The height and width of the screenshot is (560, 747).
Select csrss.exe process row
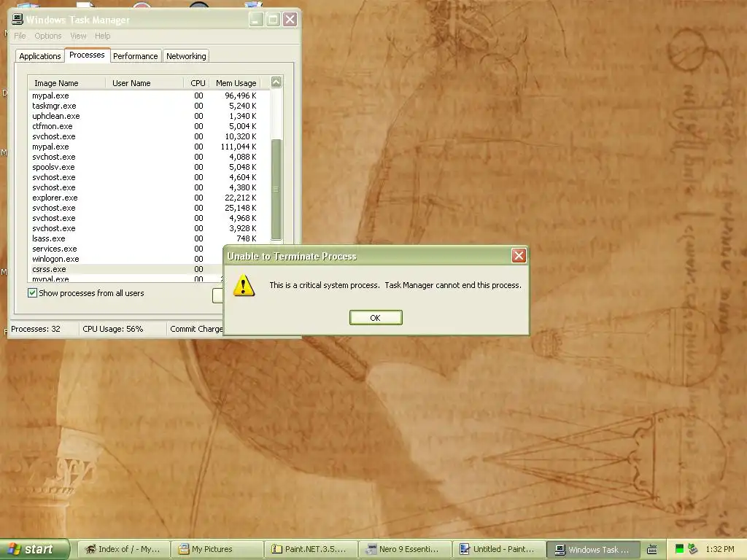tap(126, 269)
